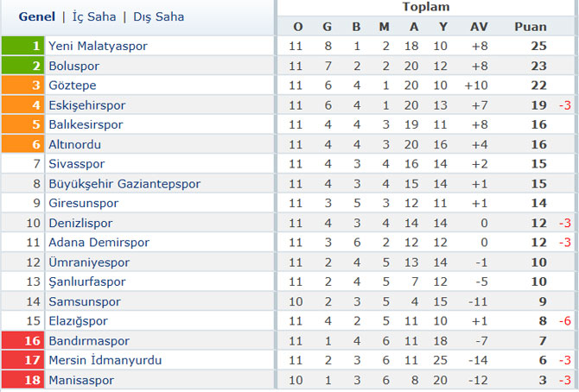579x392 pixels.
Task: Click the Puan column header
Action: pos(531,27)
